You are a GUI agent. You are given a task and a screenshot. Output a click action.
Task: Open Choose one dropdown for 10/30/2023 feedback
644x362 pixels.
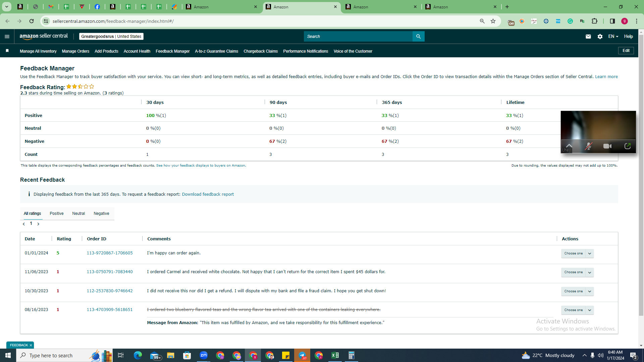[578, 291]
